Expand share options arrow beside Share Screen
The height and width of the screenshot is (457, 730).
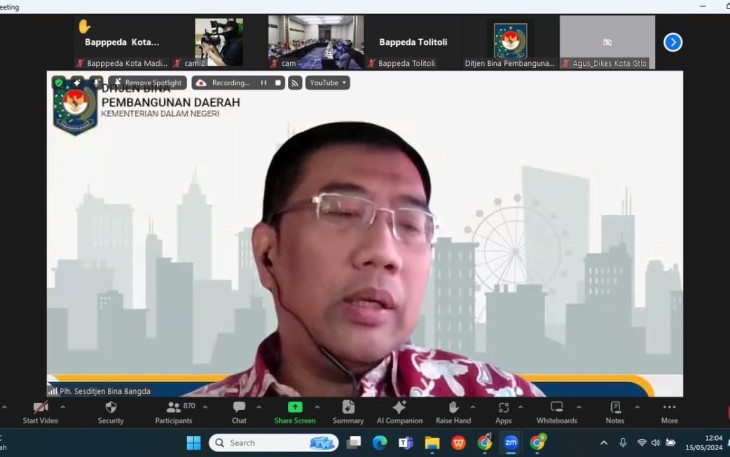point(317,407)
